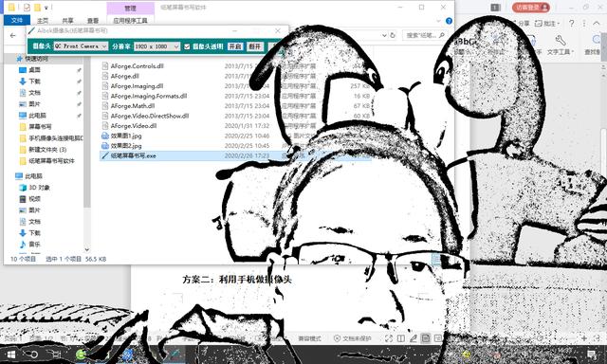Image resolution: width=607 pixels, height=364 pixels.
Task: Open the 分辨率 1920 x 1080 resolution dropdown
Action: [156, 46]
